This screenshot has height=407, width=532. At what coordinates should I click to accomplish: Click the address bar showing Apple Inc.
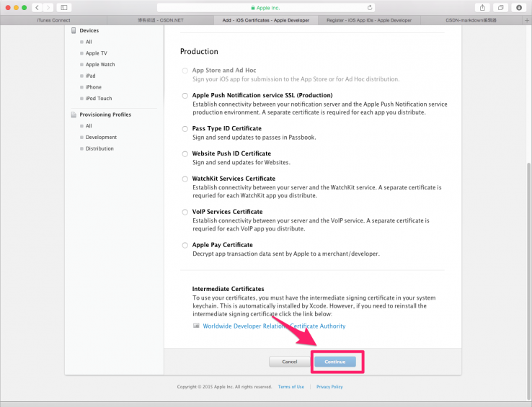click(x=266, y=7)
